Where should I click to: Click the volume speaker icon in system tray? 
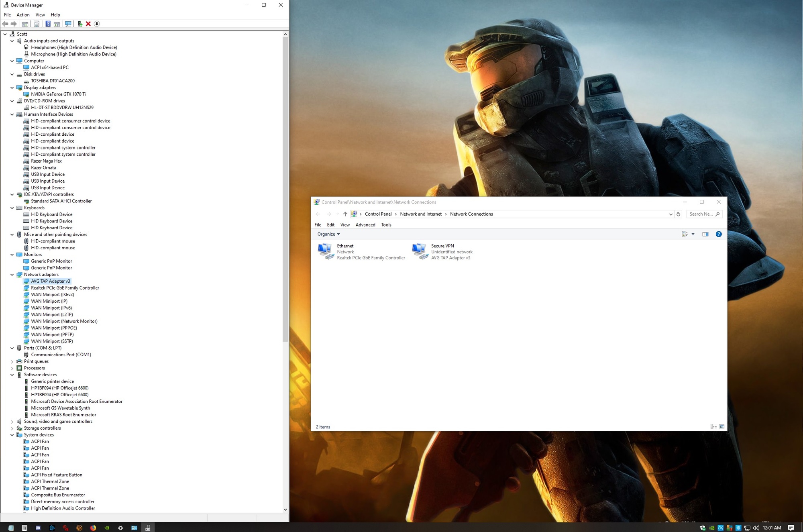click(x=756, y=528)
